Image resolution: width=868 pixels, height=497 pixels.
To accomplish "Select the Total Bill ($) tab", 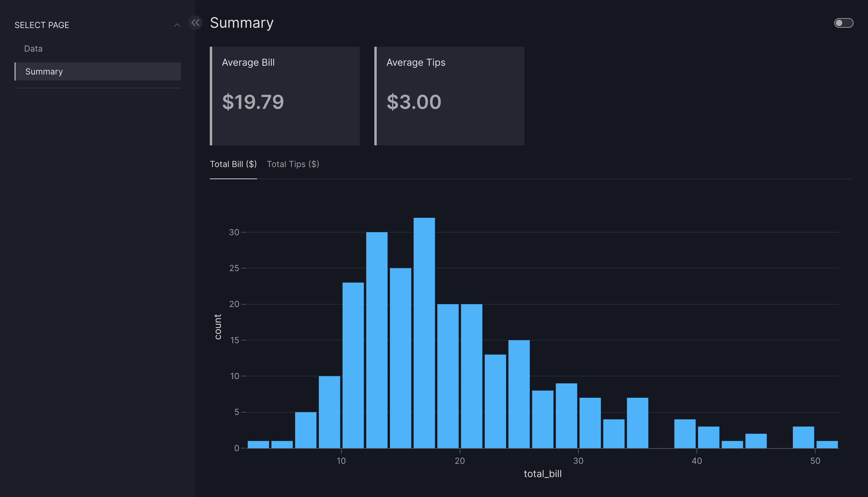I will pyautogui.click(x=233, y=164).
